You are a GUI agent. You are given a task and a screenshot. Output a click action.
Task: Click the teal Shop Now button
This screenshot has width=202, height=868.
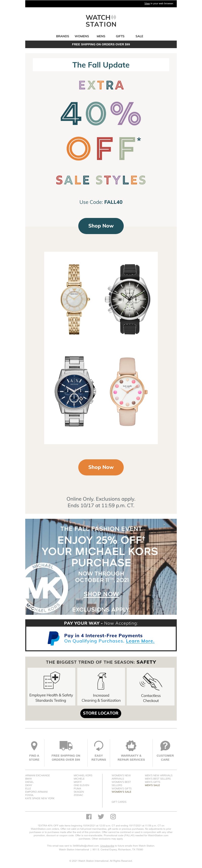101,226
